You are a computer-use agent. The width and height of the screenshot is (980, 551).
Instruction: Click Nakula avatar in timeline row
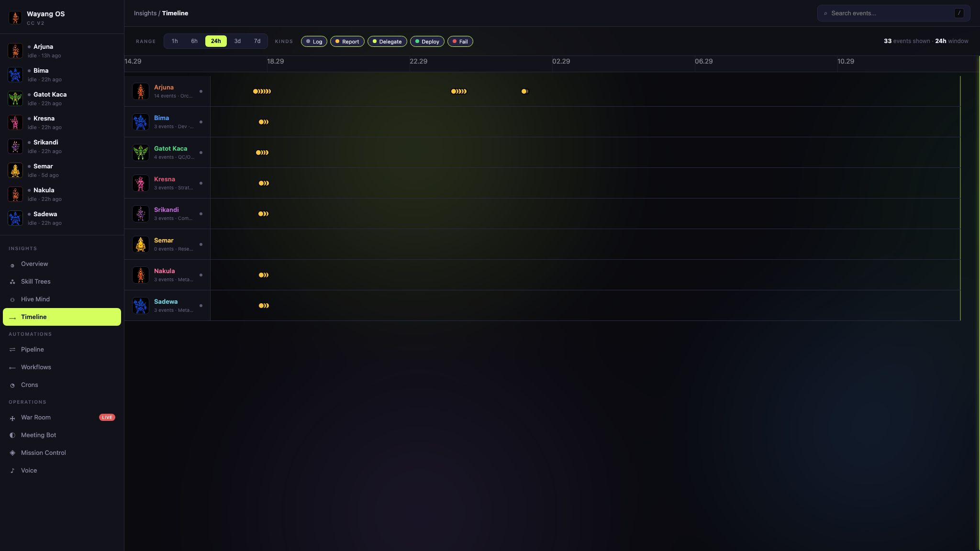[141, 275]
